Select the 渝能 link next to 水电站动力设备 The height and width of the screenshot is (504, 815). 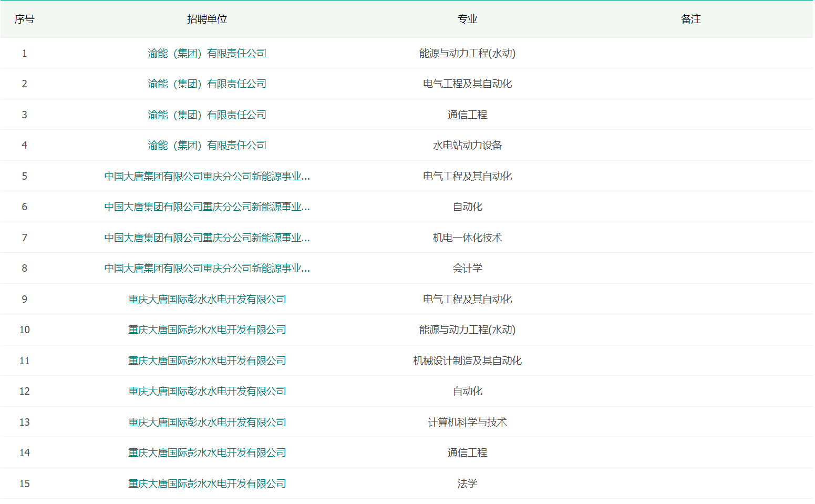pos(207,145)
